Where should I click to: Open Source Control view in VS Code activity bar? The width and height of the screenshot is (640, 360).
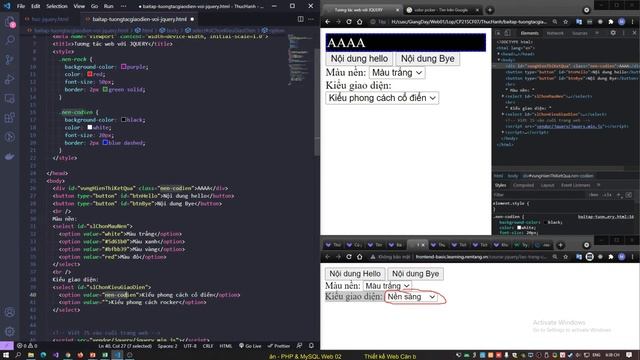click(10, 60)
